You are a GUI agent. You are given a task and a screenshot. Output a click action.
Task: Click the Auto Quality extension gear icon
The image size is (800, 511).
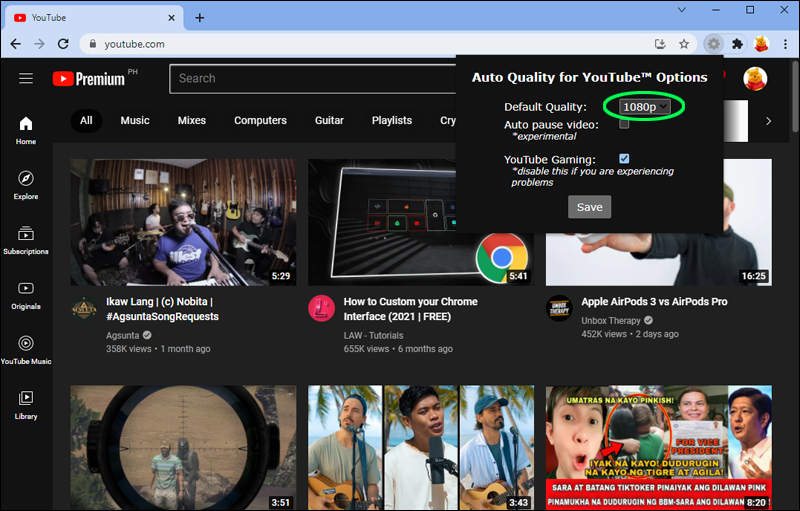click(x=713, y=44)
